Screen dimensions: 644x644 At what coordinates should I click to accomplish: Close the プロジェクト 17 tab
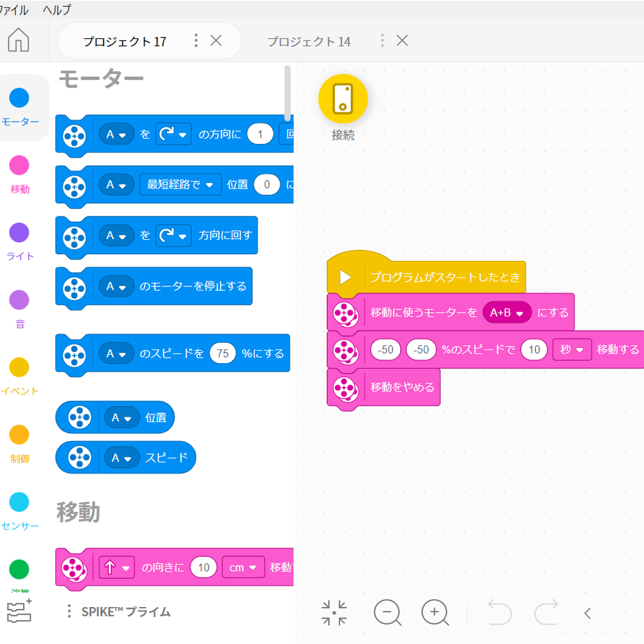tap(216, 40)
